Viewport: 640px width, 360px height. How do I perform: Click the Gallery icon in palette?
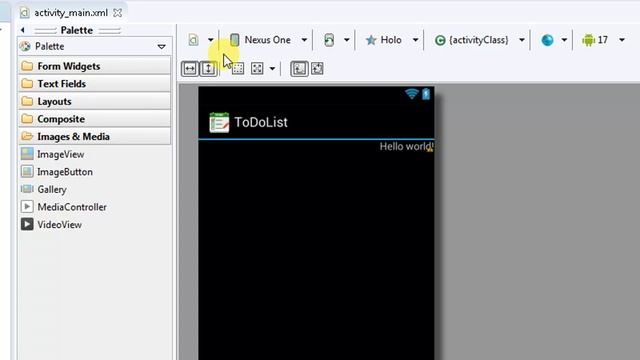coord(27,189)
